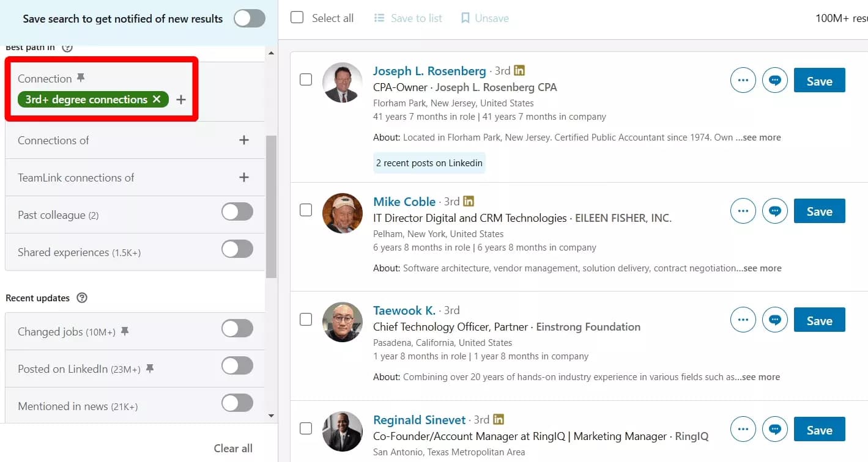View Joseph's 2 recent posts on LinkedIn
The image size is (868, 462).
(x=429, y=163)
